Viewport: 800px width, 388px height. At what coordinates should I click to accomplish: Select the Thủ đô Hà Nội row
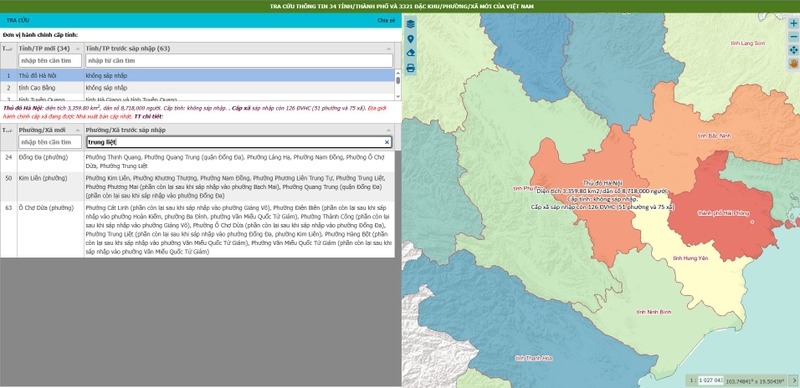197,76
